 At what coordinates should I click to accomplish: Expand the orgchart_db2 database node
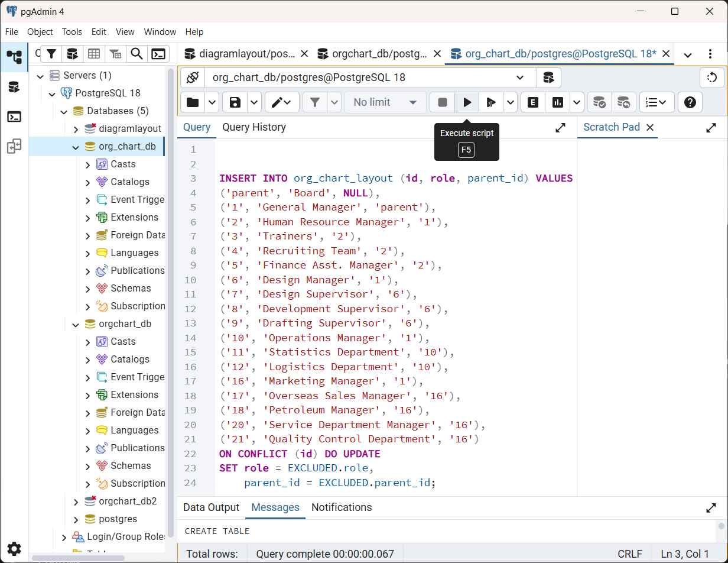76,501
